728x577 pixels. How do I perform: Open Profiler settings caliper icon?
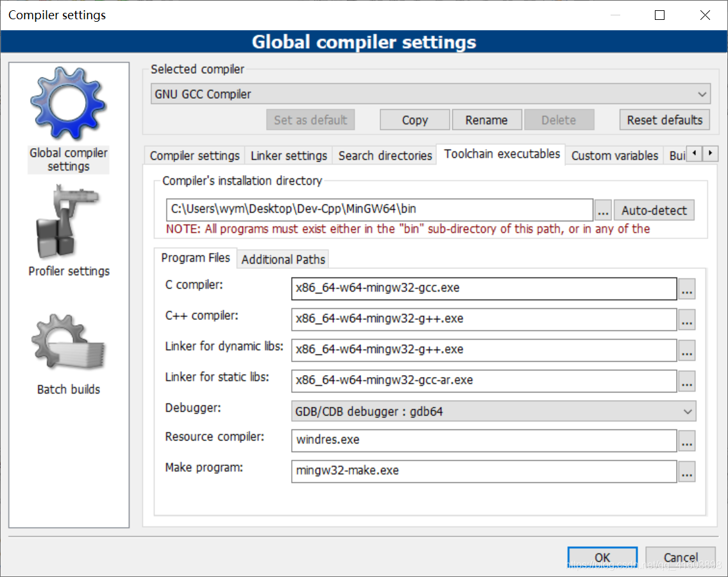coord(68,222)
